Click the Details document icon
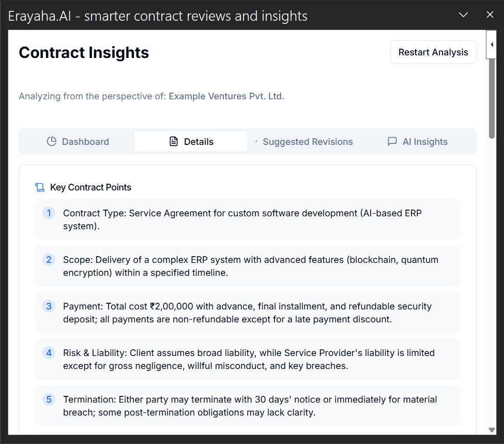 coord(174,142)
